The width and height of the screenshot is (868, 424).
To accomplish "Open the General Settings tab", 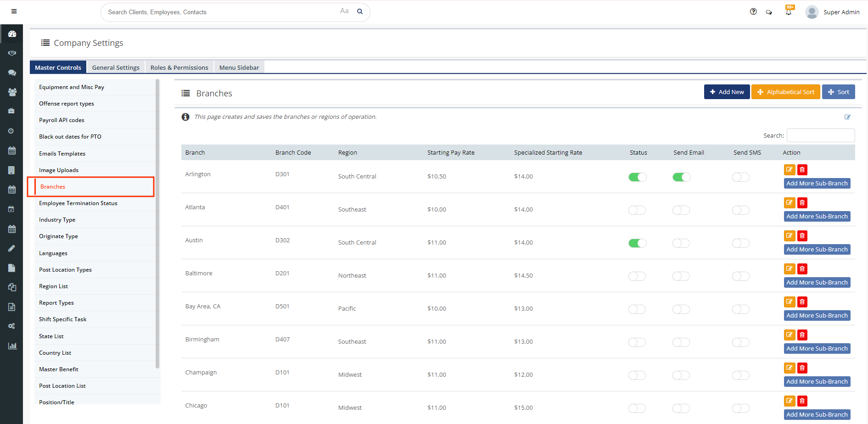I will [x=116, y=67].
